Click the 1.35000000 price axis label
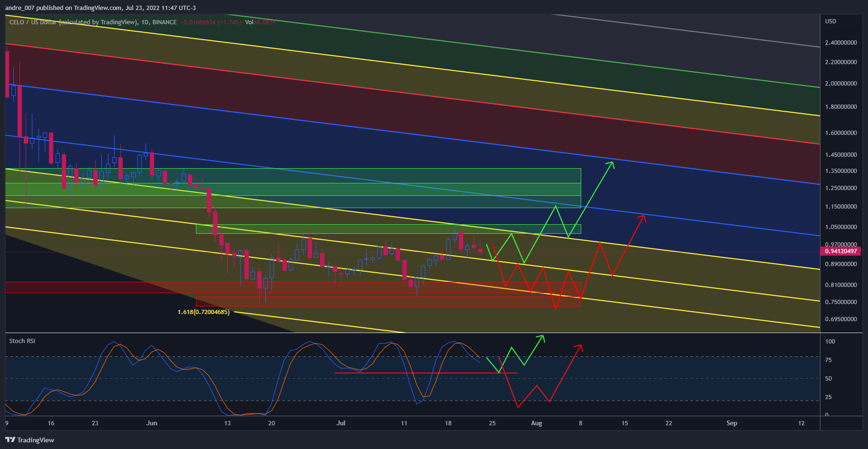Viewport: 868px width, 449px height. click(841, 171)
